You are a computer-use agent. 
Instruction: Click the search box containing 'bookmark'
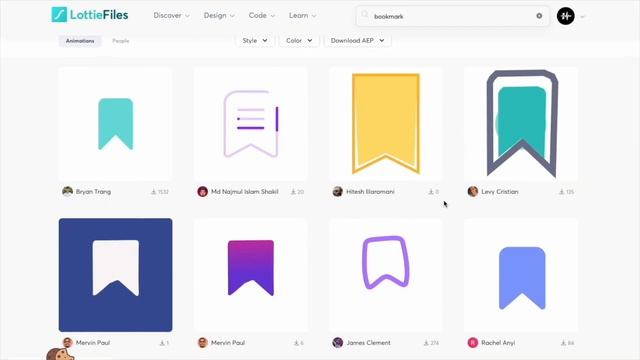click(x=452, y=16)
